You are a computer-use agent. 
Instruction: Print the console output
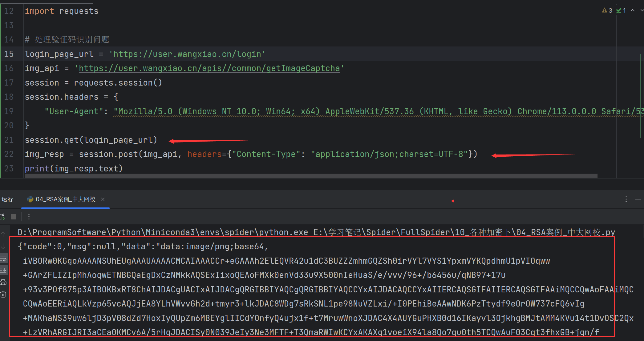(3, 282)
